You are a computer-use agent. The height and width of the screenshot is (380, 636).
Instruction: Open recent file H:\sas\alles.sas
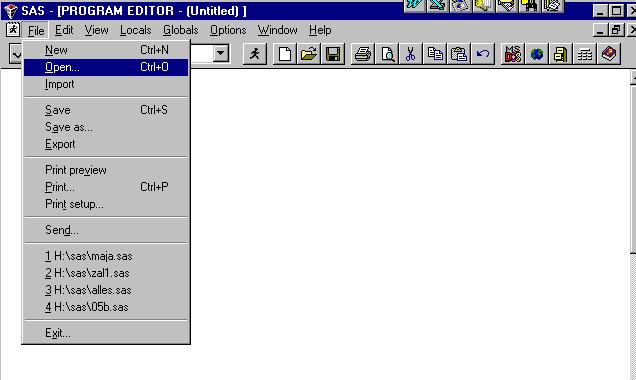(x=106, y=290)
